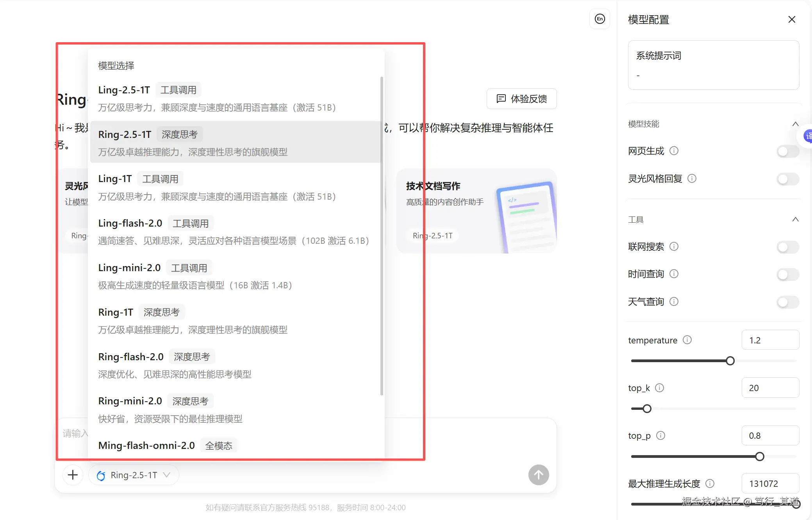Click the send arrow button
Screen dimensions: 812x520
[539, 475]
